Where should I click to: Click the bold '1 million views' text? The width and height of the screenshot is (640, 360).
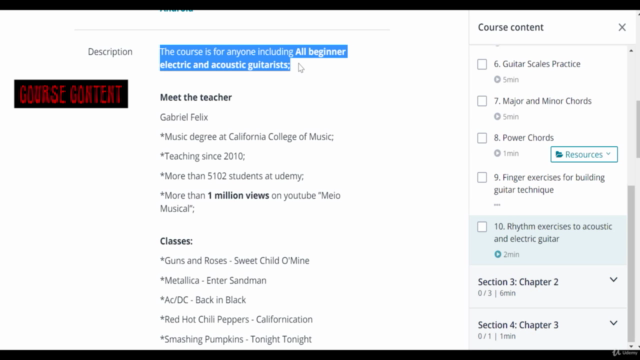[x=238, y=196]
